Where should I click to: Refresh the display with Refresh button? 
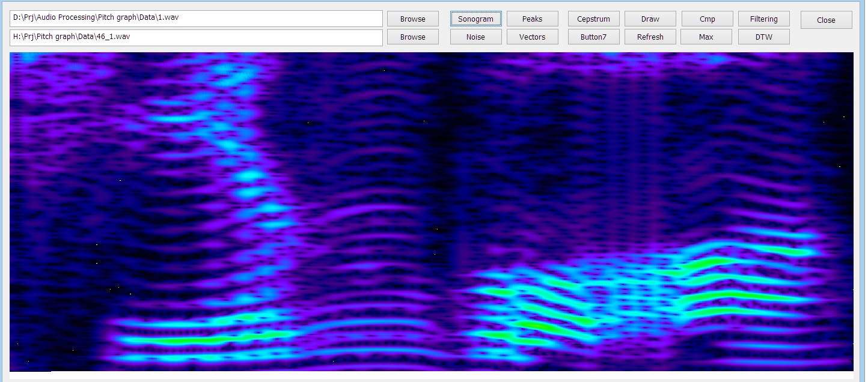click(x=650, y=37)
